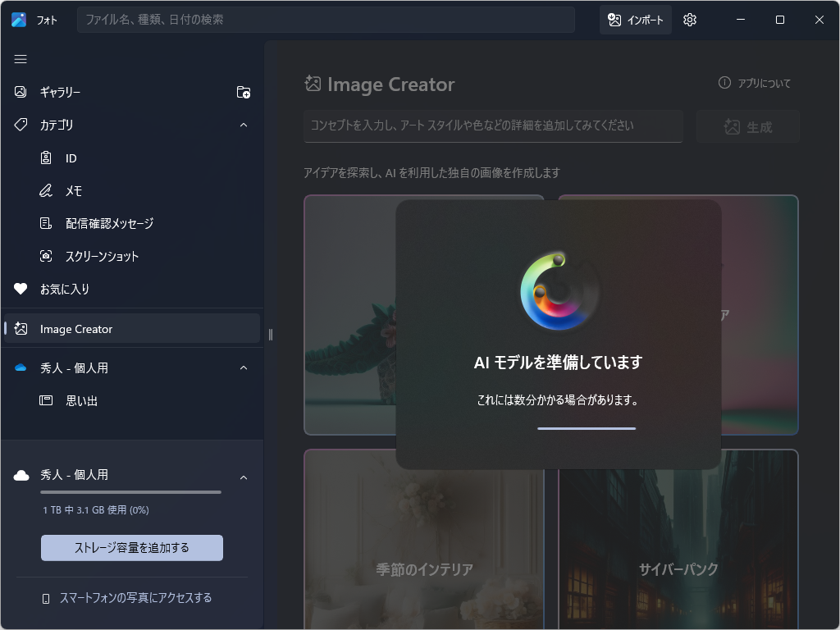The image size is (840, 630).
Task: Collapse the 秀人 - 個人用 account section
Action: click(x=243, y=367)
